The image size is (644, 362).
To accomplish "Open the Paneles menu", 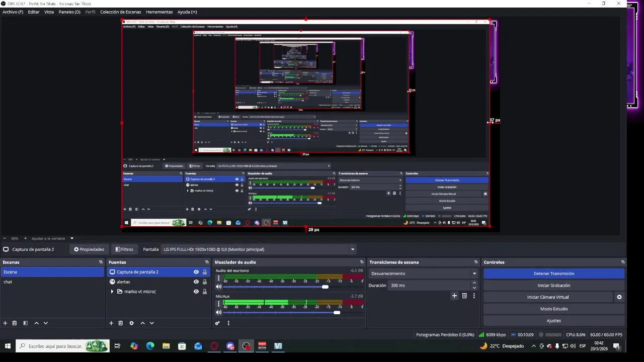I will point(69,12).
